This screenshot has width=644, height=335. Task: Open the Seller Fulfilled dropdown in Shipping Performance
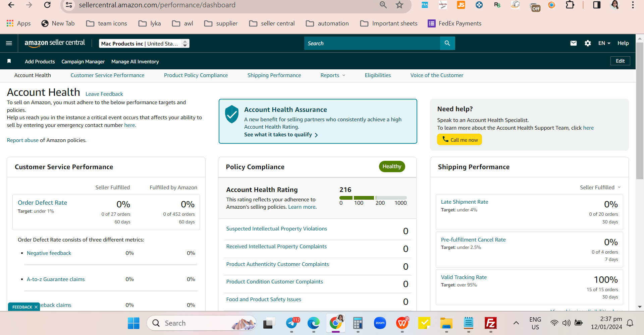coord(600,187)
